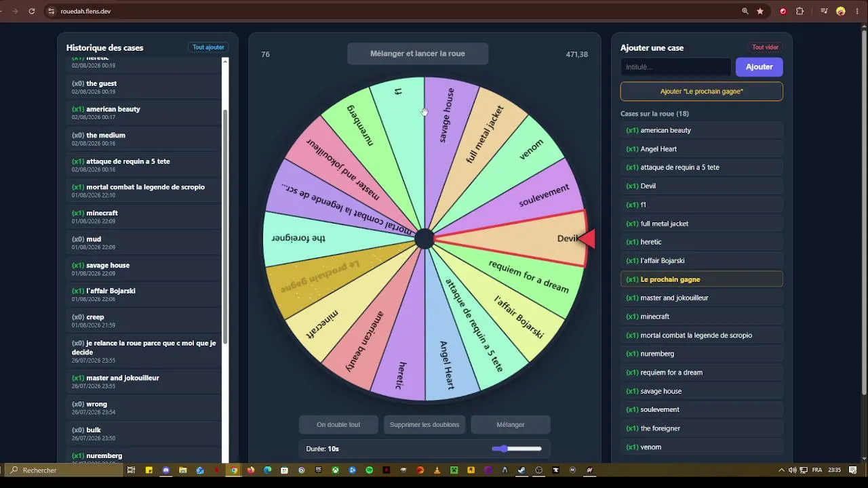Open the zoom magnifier icon in the address bar
868x488 pixels.
[745, 11]
